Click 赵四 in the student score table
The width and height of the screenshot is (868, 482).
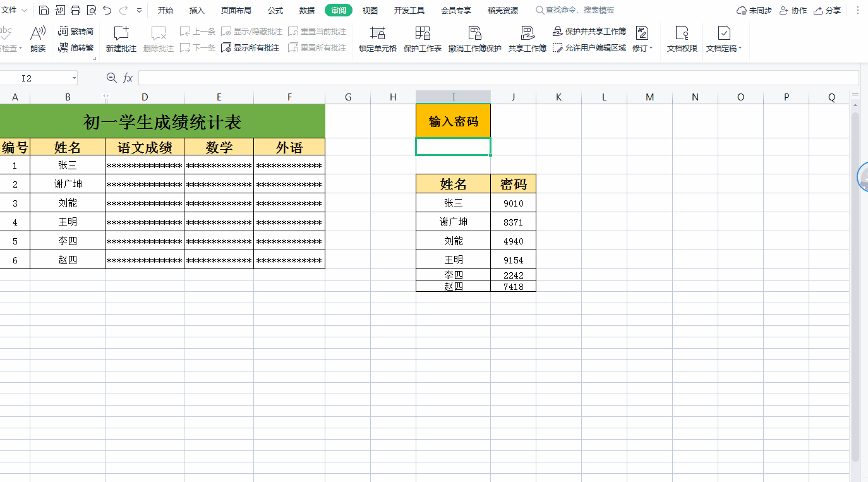pos(68,260)
